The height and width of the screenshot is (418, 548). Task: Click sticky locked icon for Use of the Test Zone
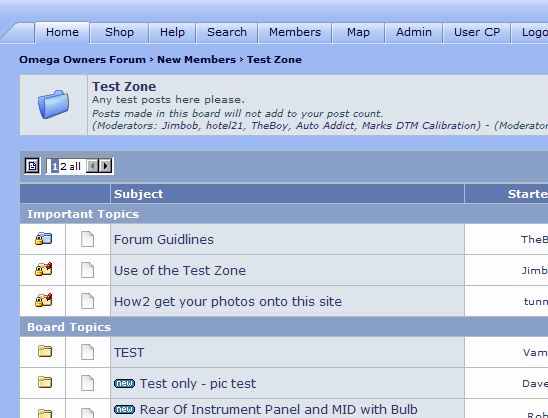pyautogui.click(x=43, y=269)
